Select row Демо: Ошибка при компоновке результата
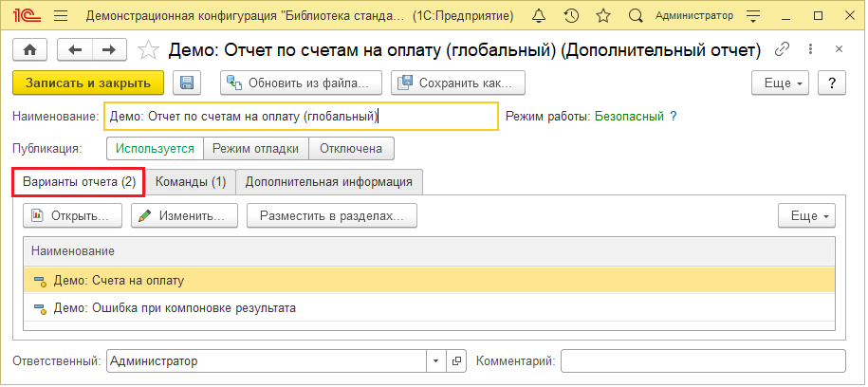The image size is (868, 387). coord(429,308)
